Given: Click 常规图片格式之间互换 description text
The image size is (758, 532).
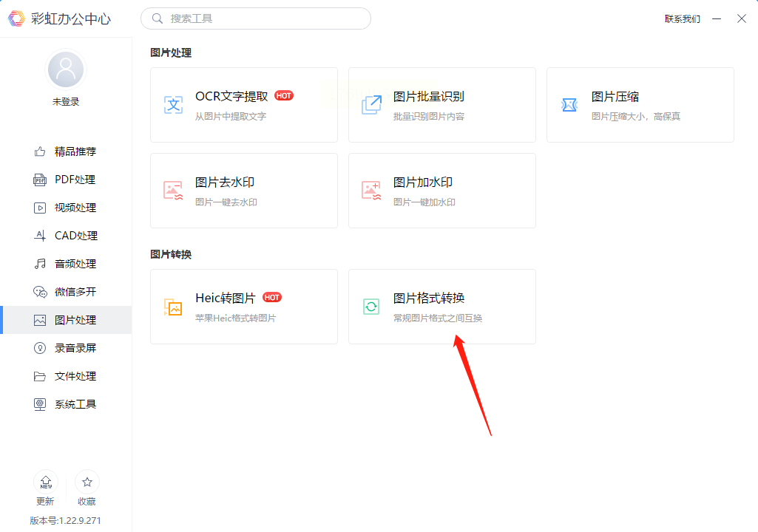Looking at the screenshot, I should (438, 318).
